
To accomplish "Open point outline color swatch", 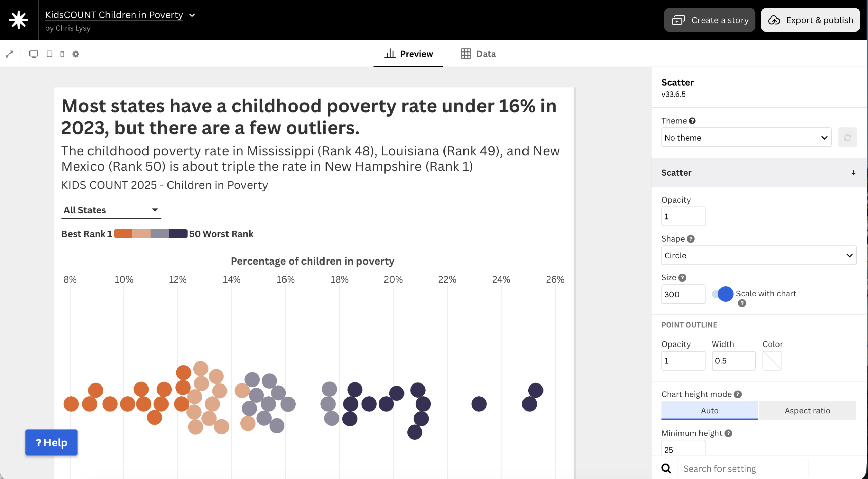I will [772, 361].
